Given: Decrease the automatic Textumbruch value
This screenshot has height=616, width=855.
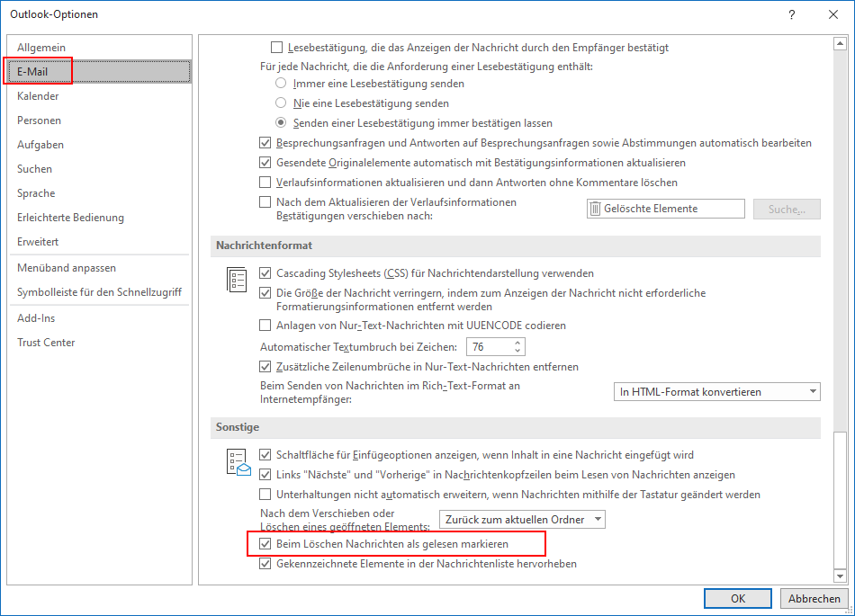Looking at the screenshot, I should click(x=517, y=351).
